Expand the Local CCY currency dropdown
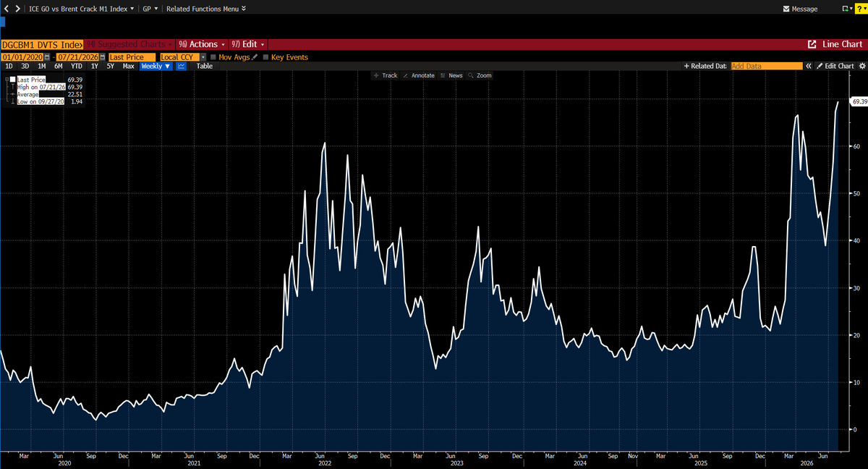 [x=203, y=57]
